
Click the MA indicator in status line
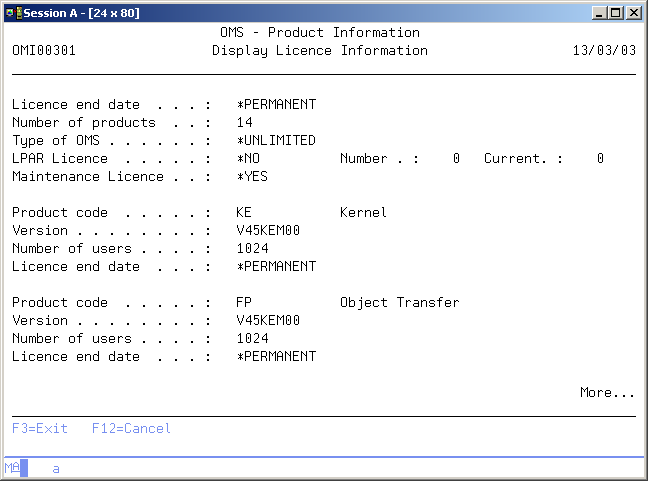point(11,468)
